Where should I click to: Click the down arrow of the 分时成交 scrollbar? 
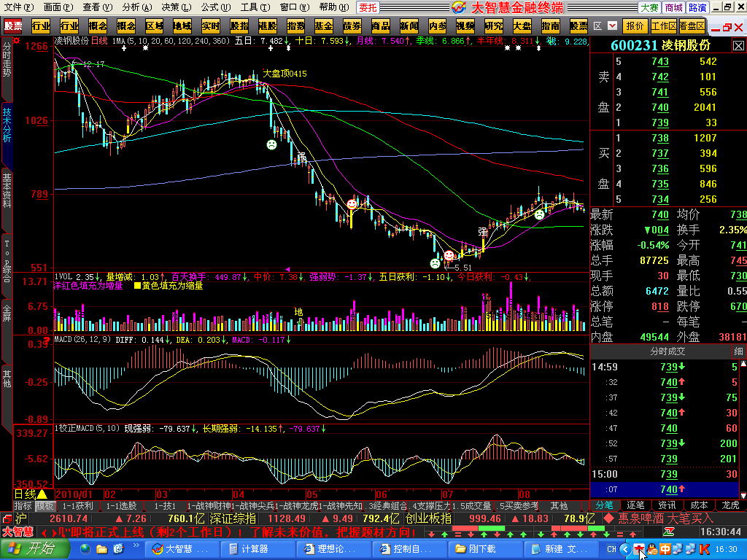click(743, 496)
